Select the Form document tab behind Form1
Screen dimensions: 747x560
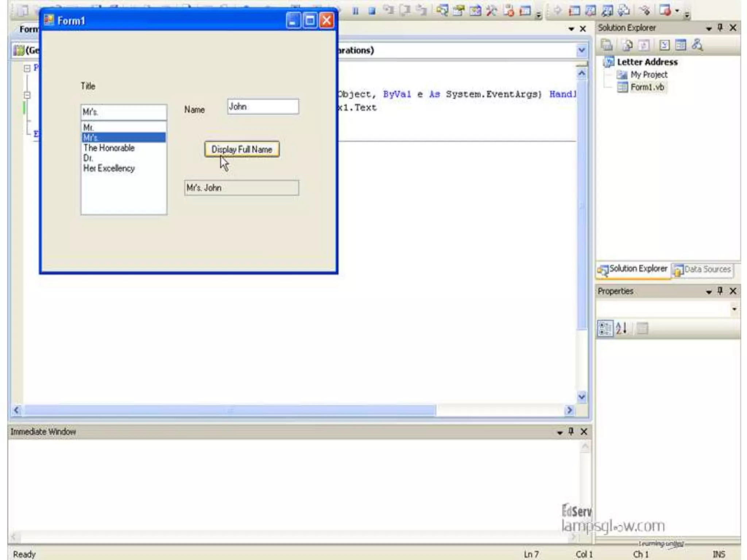click(28, 29)
